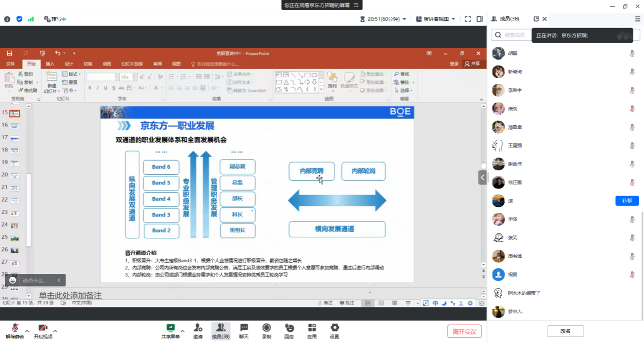Open PowerPoint 设计 ribbon tab
This screenshot has height=342, width=644.
click(x=69, y=64)
